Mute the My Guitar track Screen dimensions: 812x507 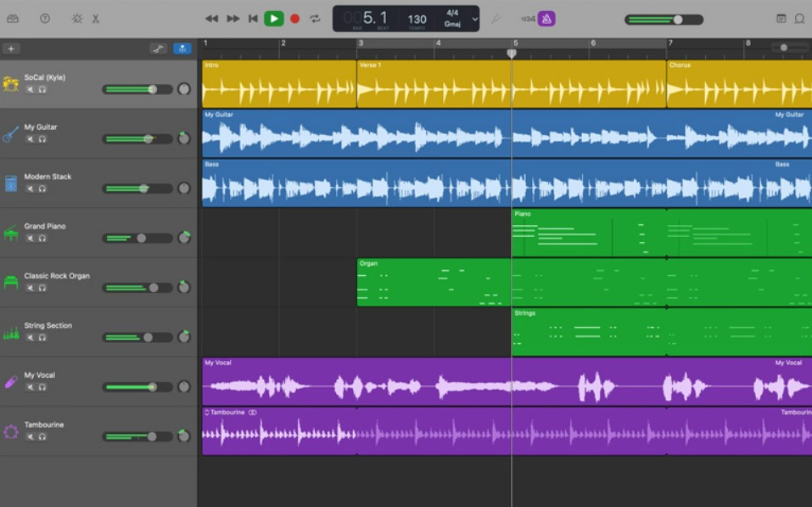coord(31,139)
